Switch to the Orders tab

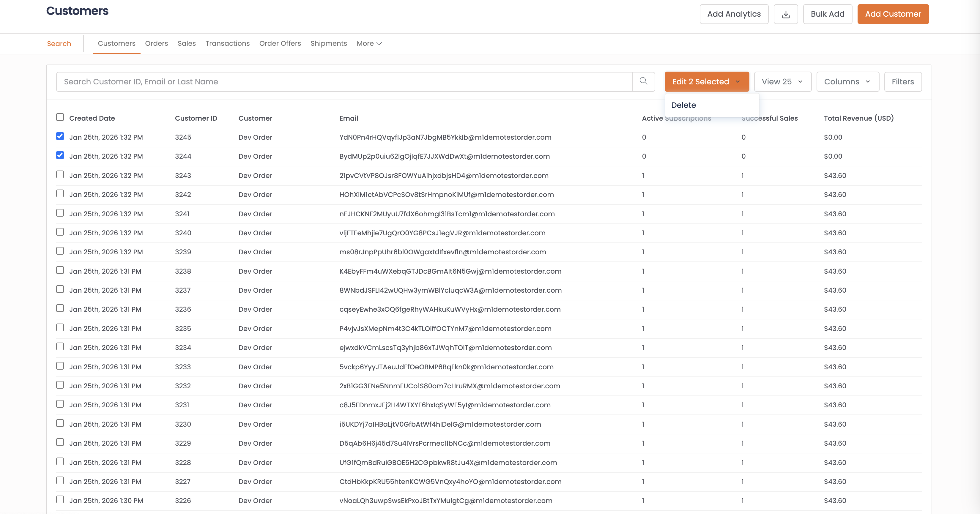pos(156,43)
